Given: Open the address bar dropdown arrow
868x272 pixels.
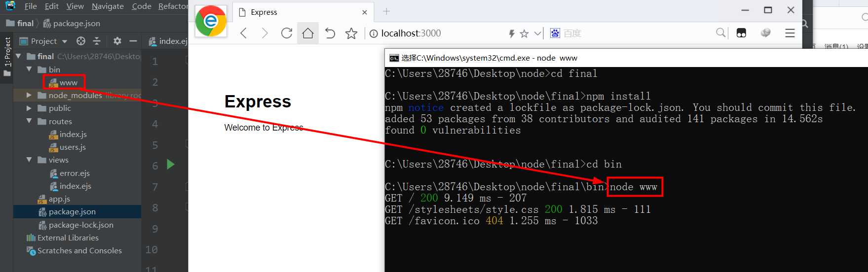Looking at the screenshot, I should click(537, 34).
